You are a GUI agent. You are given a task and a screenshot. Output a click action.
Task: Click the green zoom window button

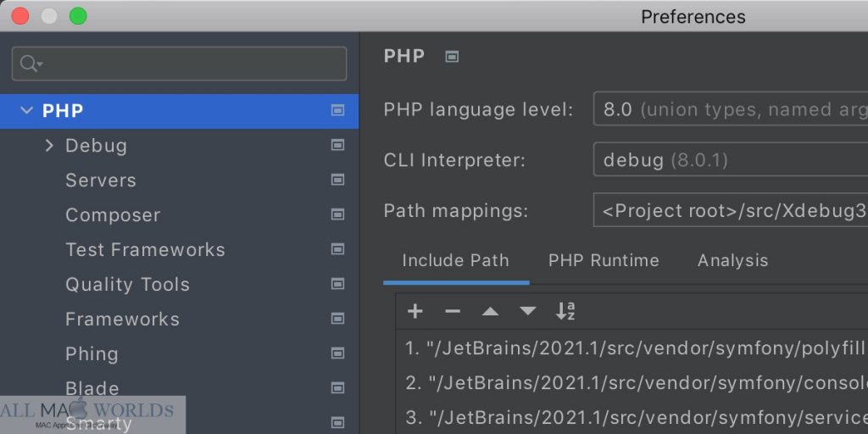pos(78,16)
